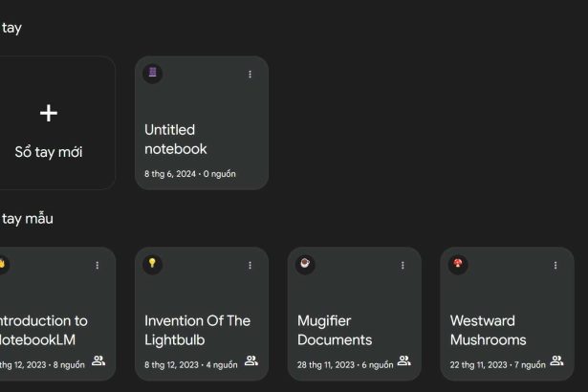
Task: Open the "Westward Mushrooms" notebook title
Action: [488, 330]
